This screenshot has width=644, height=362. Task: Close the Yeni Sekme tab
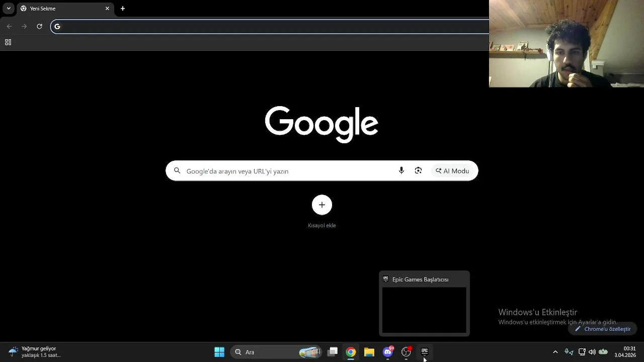pos(107,9)
